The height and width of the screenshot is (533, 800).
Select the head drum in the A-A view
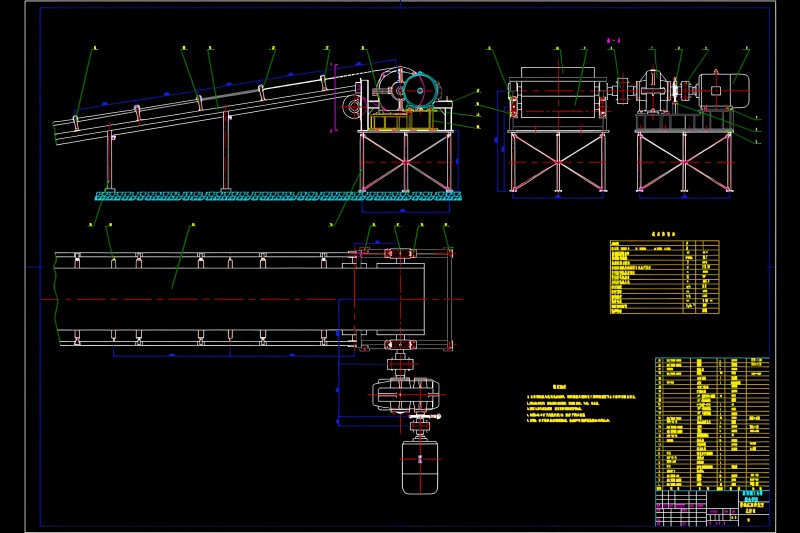(560, 97)
